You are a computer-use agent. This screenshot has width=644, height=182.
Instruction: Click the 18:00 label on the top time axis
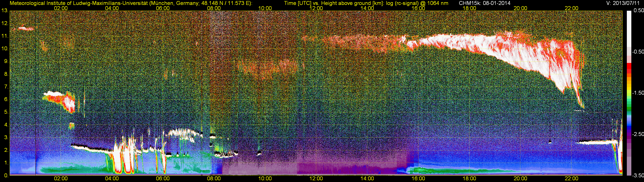469,8
